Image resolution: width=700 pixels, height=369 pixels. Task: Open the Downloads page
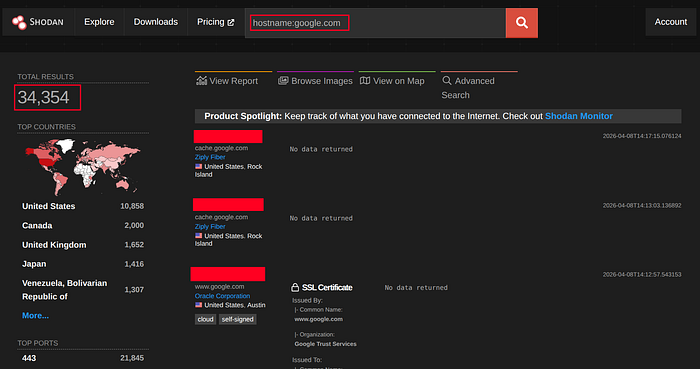pyautogui.click(x=156, y=22)
